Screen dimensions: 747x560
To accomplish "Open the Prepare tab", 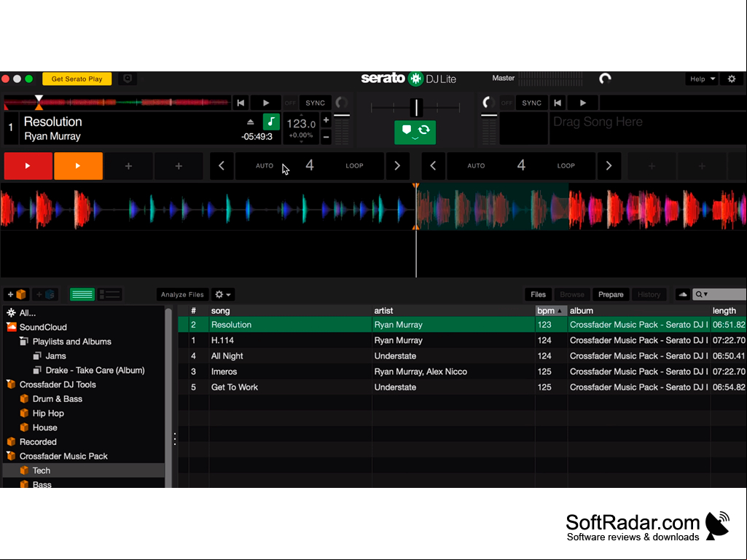I will (611, 294).
